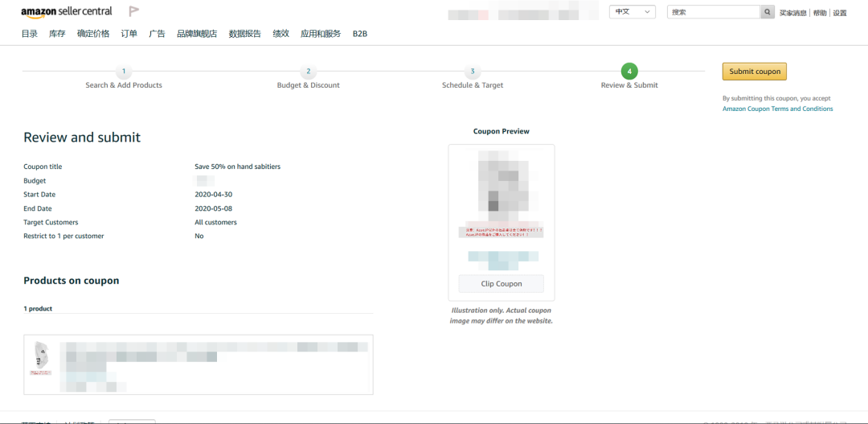Go to step 2 circle, Budget & Discount
This screenshot has height=424, width=868.
click(x=309, y=72)
